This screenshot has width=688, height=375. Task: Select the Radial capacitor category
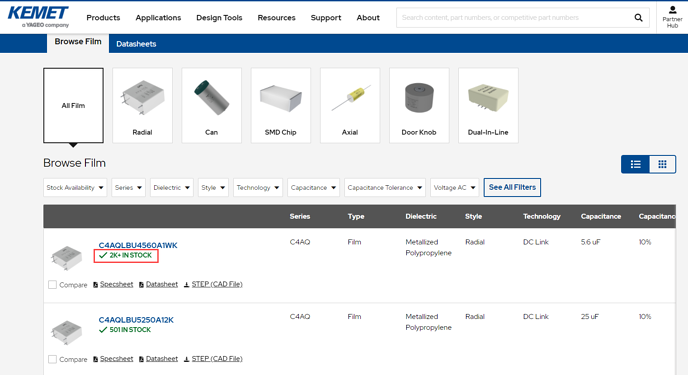point(142,105)
